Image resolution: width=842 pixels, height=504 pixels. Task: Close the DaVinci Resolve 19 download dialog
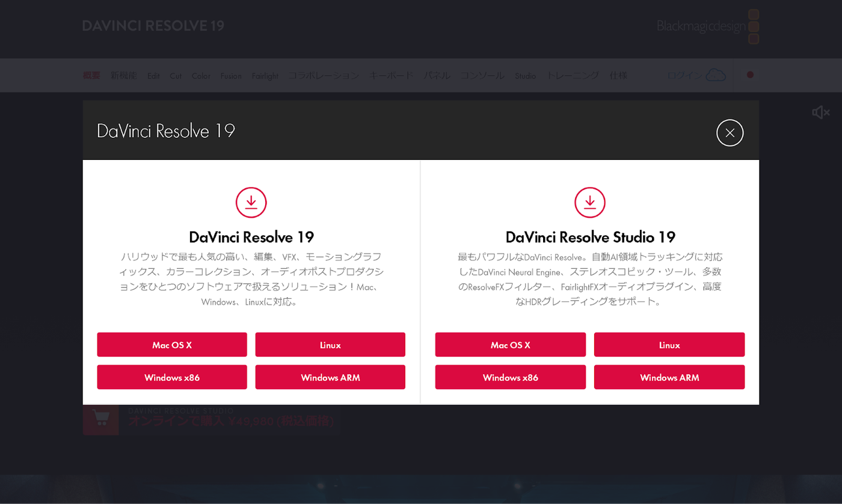730,133
